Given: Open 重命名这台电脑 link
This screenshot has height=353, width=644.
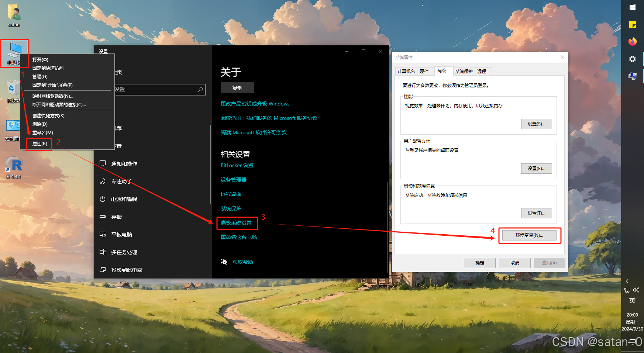Looking at the screenshot, I should [239, 237].
